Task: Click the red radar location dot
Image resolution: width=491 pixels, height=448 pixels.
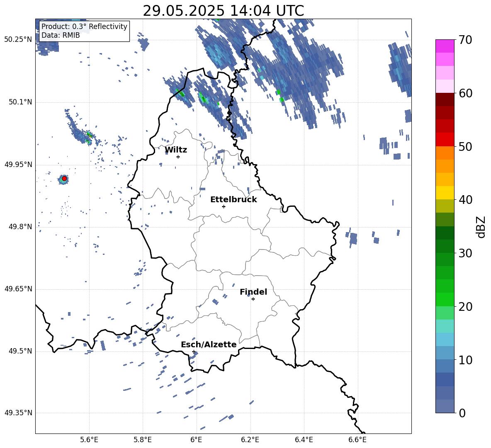Action: tap(64, 179)
